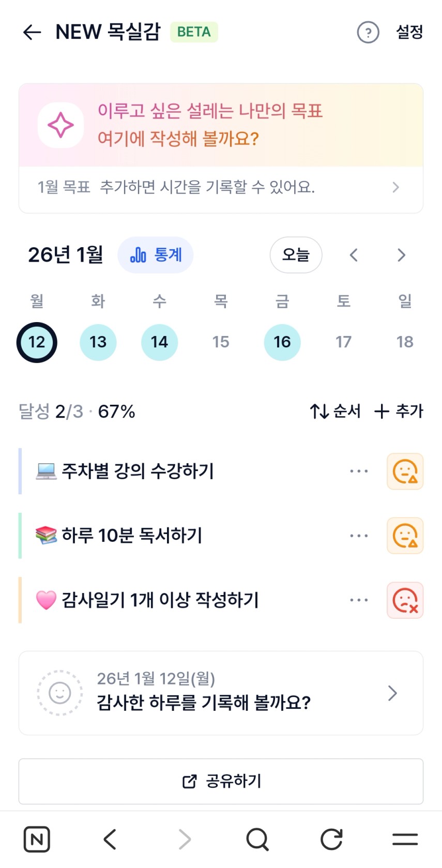
Task: Go to next week with right chevron
Action: tap(401, 255)
